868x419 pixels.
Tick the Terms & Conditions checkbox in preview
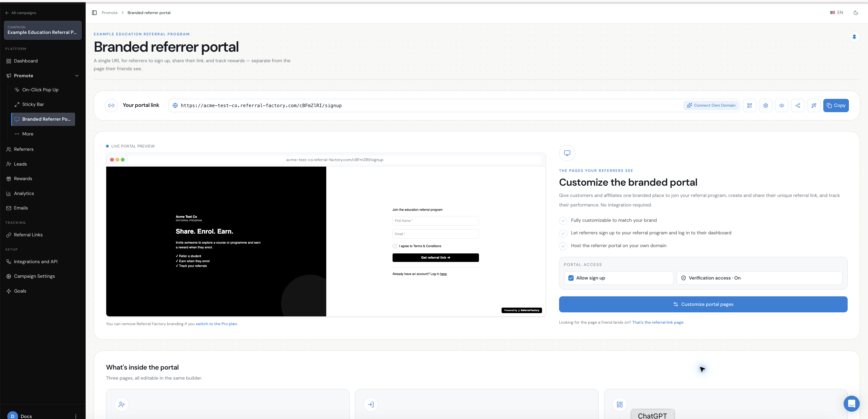pyautogui.click(x=395, y=246)
